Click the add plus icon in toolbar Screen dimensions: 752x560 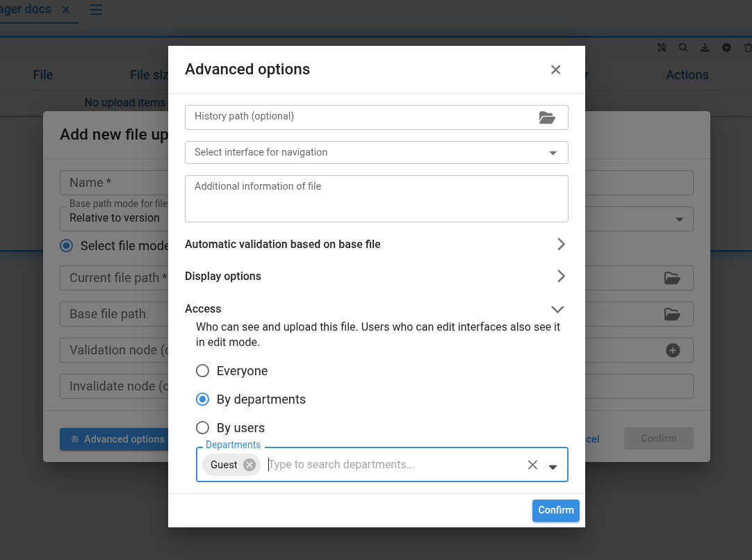(x=726, y=47)
